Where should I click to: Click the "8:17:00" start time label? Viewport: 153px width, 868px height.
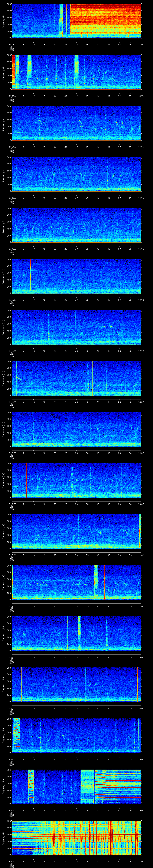(12, 402)
